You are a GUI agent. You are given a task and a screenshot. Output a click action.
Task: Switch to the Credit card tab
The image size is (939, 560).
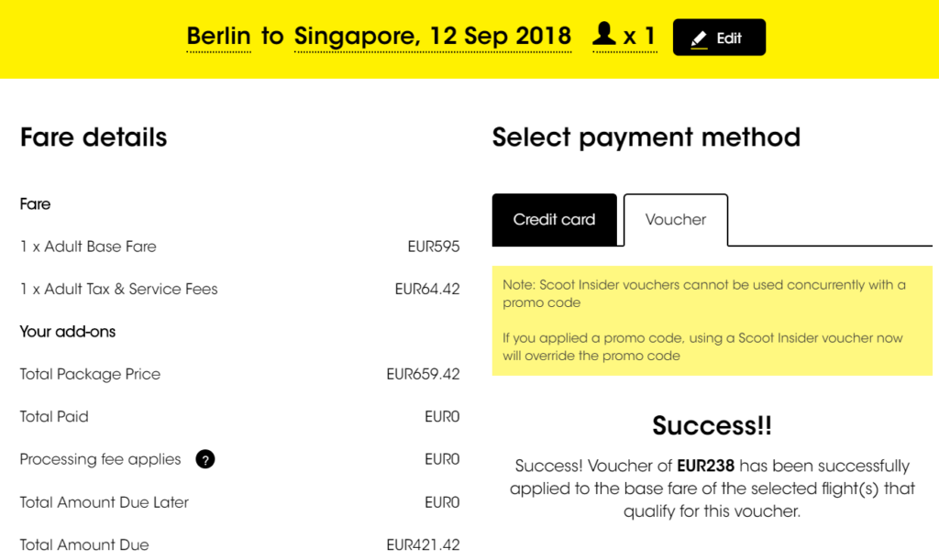point(555,220)
